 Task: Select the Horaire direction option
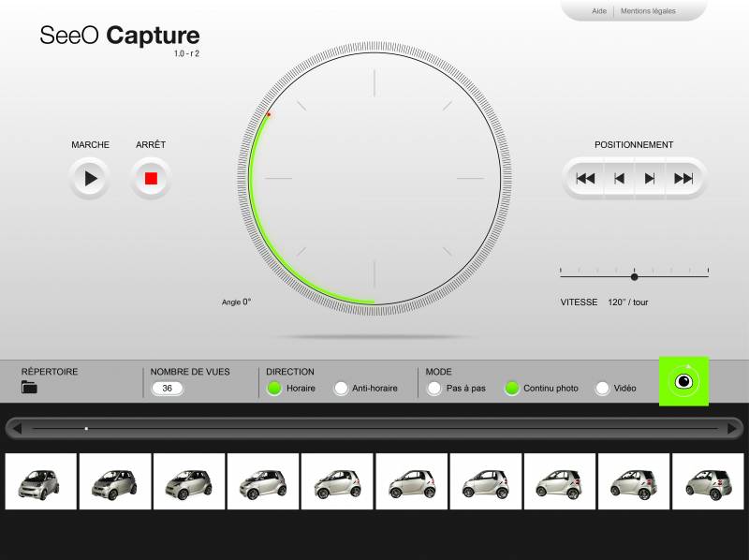(274, 389)
